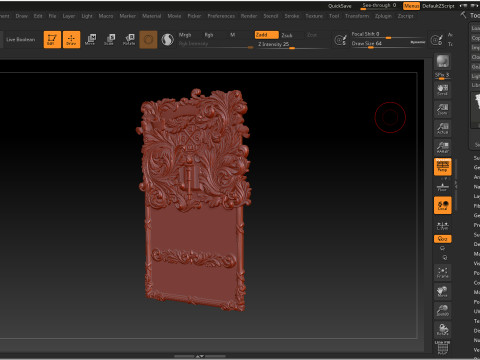Screen dimensions: 480x360
Task: Toggle the Sculptris Pro yin-yang icon
Action: click(x=167, y=40)
